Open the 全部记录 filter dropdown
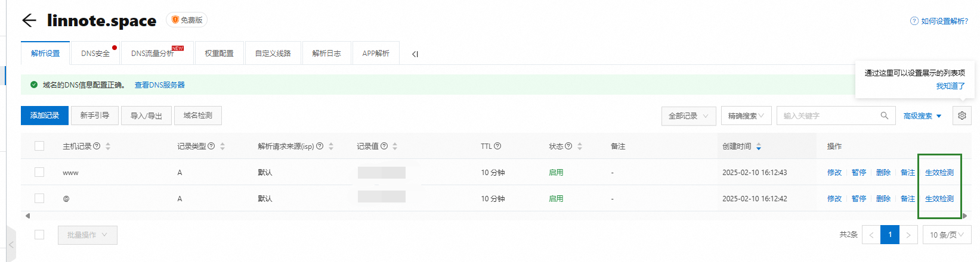The height and width of the screenshot is (262, 980). pos(688,116)
